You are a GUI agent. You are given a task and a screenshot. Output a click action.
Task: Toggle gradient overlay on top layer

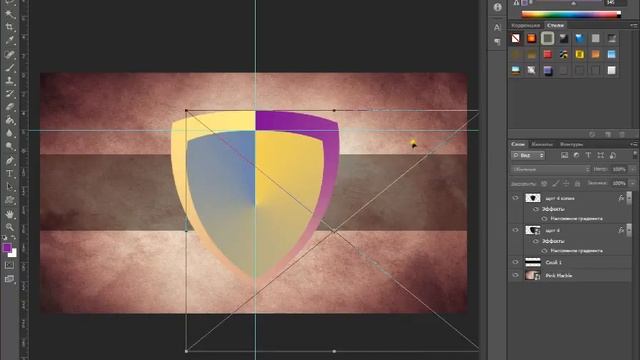544,219
